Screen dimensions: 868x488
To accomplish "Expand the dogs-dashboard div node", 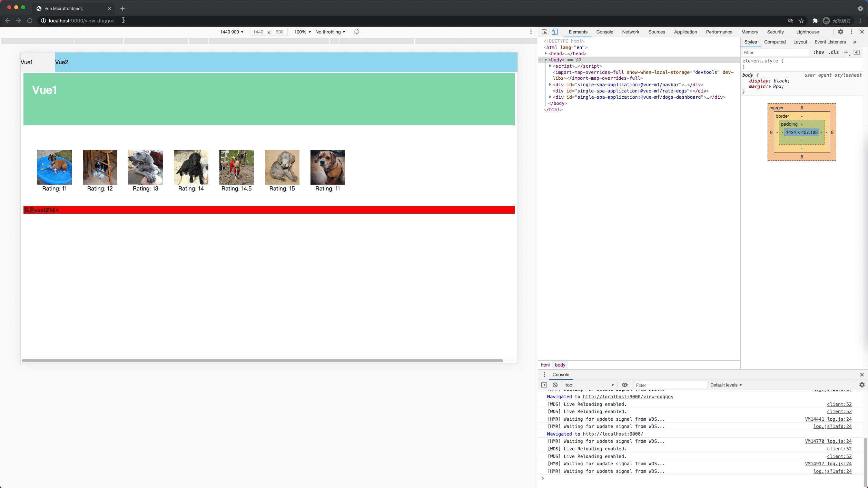I will pyautogui.click(x=550, y=97).
